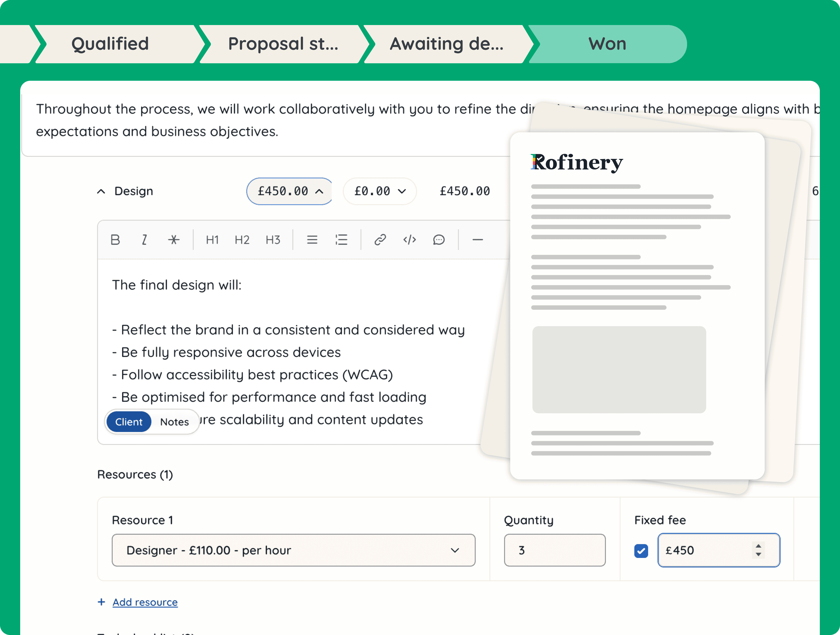Select the Qualified pipeline stage
Viewport: 840px width, 635px height.
(x=110, y=44)
